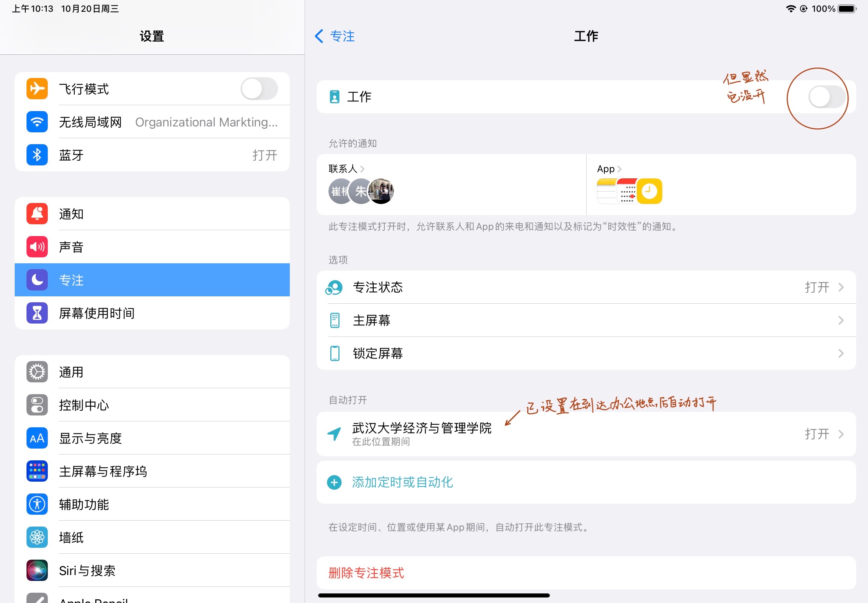
Task: Open 主屏幕 option via its chevron
Action: click(x=840, y=320)
